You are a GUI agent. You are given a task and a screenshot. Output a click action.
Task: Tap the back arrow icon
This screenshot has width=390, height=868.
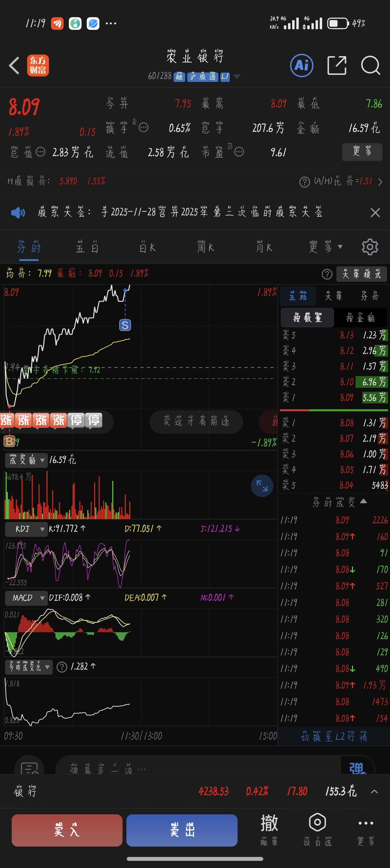pos(14,65)
